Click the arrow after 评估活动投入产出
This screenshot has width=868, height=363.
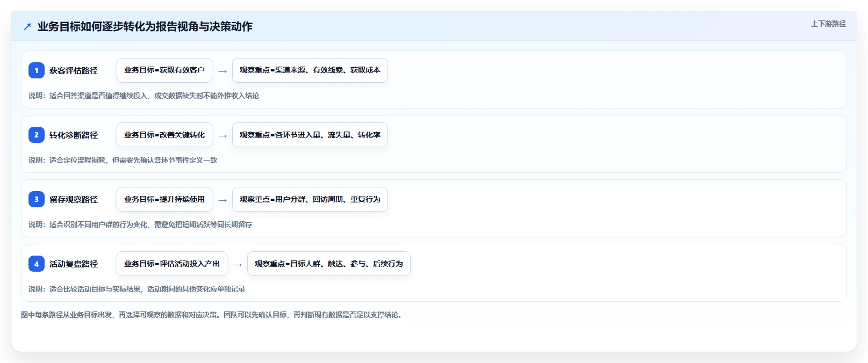[x=238, y=265]
